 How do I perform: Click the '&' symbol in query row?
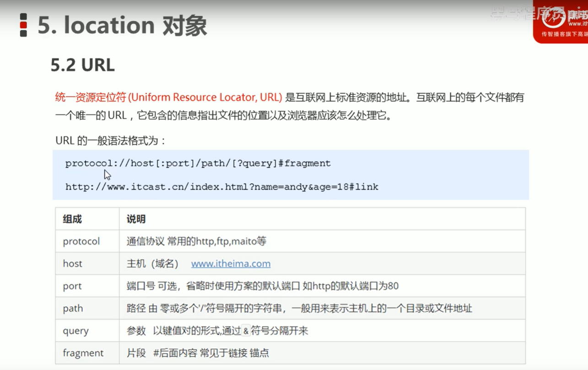(x=246, y=331)
